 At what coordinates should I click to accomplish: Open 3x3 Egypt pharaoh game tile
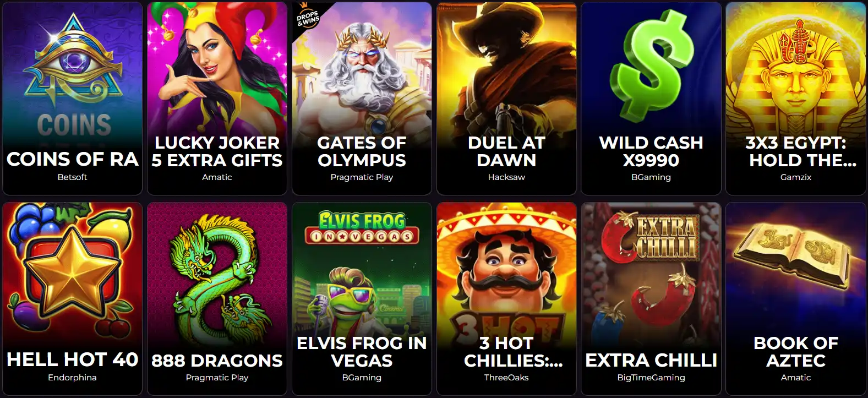(796, 99)
